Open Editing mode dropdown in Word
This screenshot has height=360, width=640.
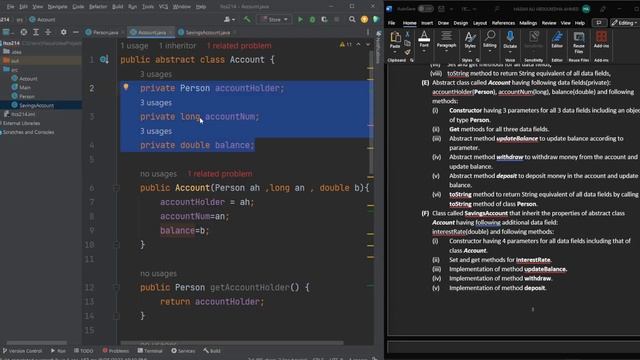click(x=624, y=23)
